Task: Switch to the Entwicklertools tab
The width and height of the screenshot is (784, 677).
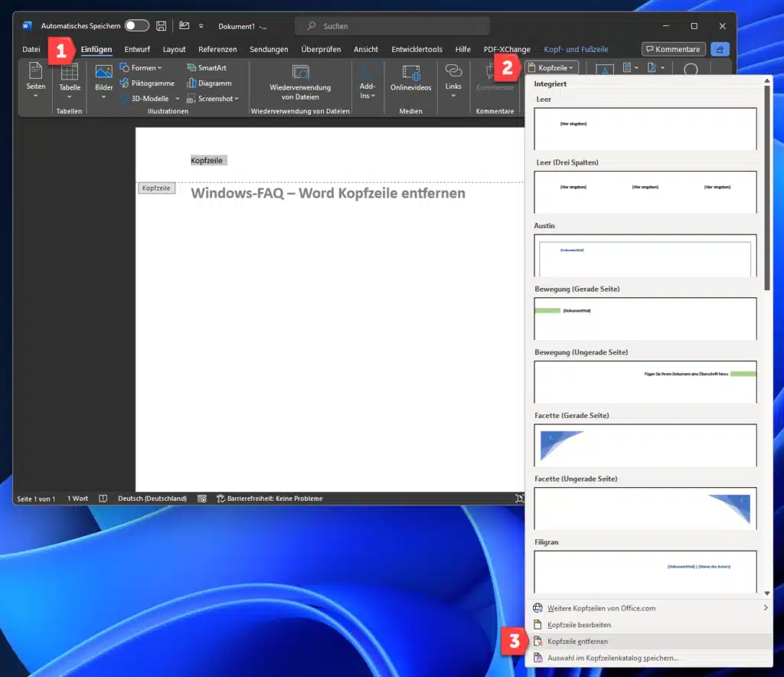Action: pyautogui.click(x=416, y=49)
